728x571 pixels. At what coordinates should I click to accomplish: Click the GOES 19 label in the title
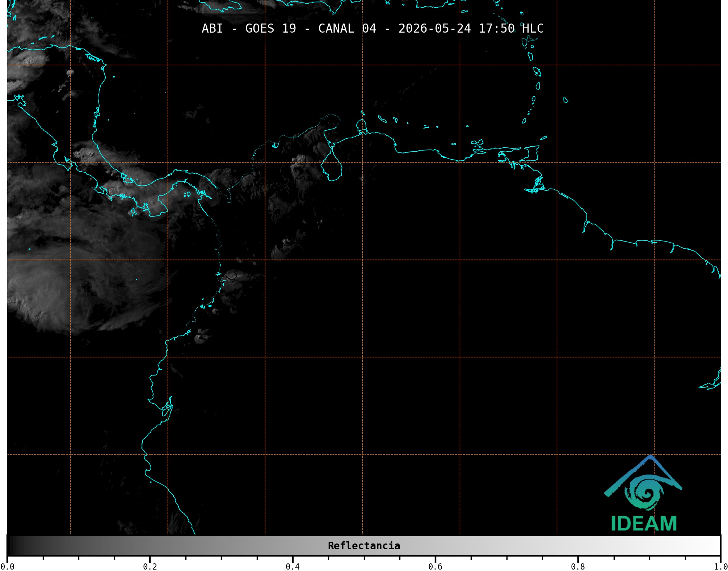pyautogui.click(x=271, y=28)
